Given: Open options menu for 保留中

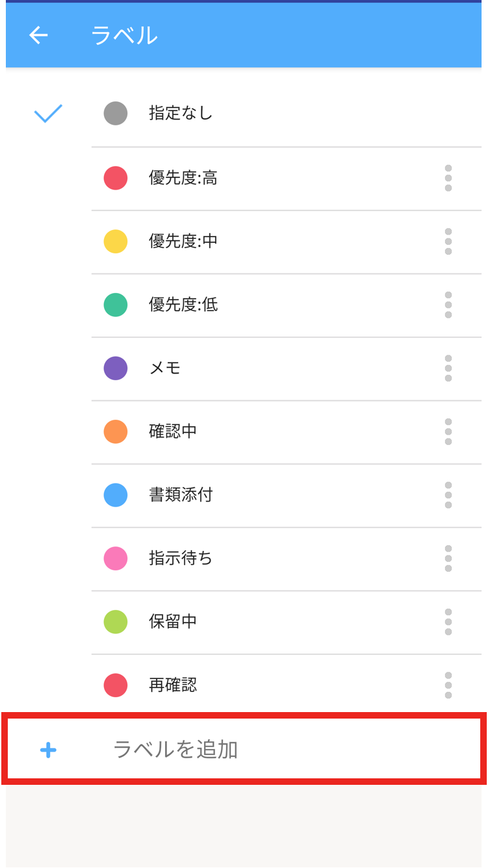Looking at the screenshot, I should (x=448, y=622).
